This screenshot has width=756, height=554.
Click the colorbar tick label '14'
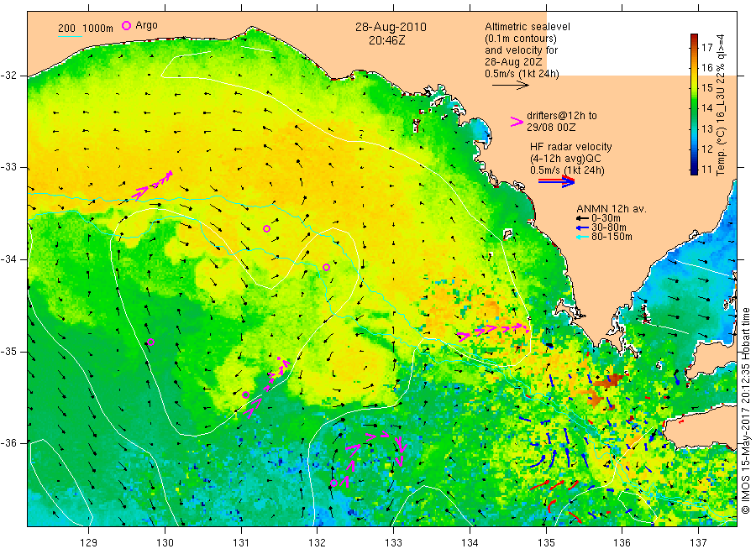click(x=706, y=108)
